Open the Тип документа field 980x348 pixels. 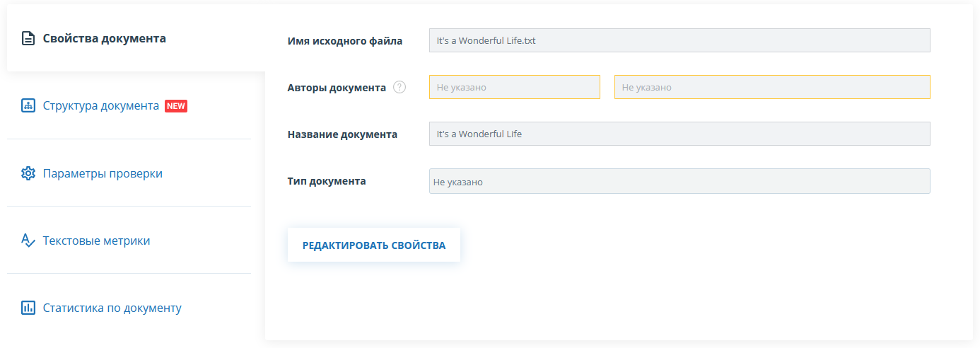pyautogui.click(x=679, y=181)
